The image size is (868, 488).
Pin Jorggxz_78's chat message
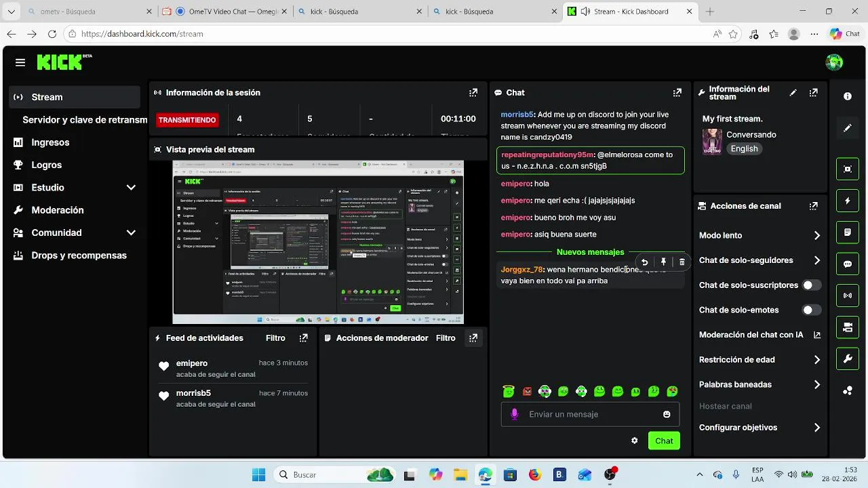pos(663,262)
